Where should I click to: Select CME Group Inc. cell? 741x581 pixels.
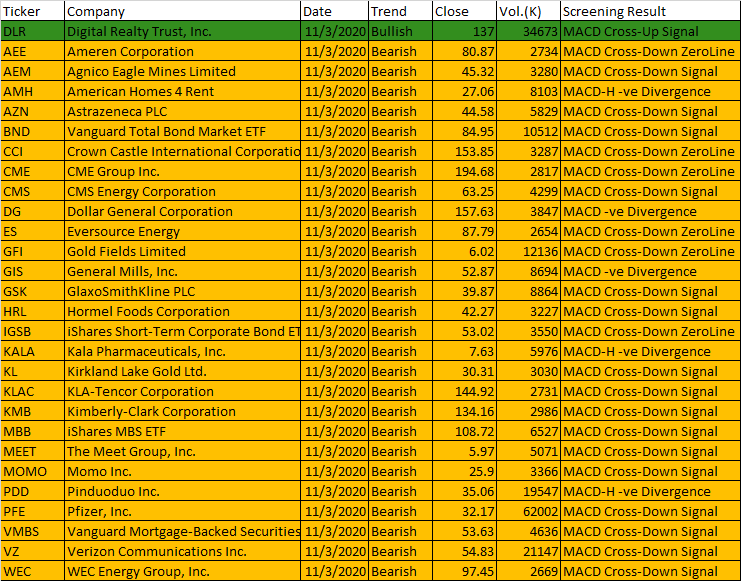pos(182,171)
